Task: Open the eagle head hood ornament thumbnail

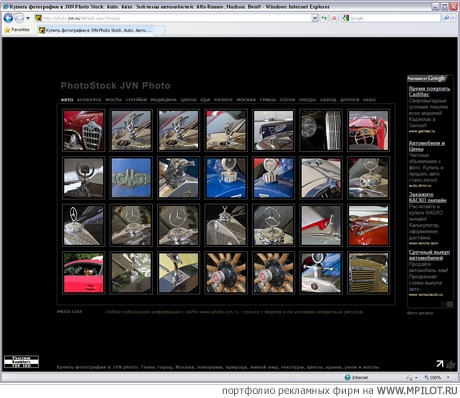Action: point(178,178)
